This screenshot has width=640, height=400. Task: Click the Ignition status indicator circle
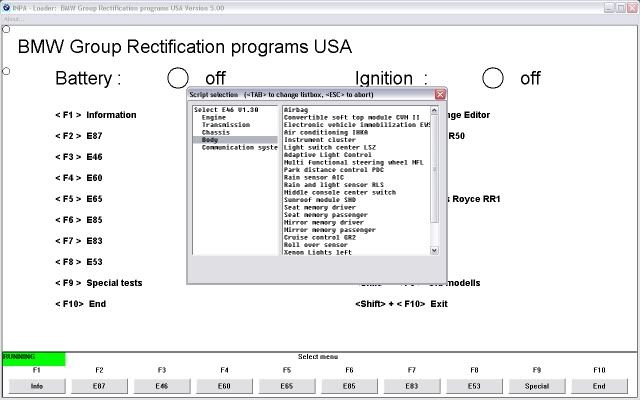coord(493,78)
